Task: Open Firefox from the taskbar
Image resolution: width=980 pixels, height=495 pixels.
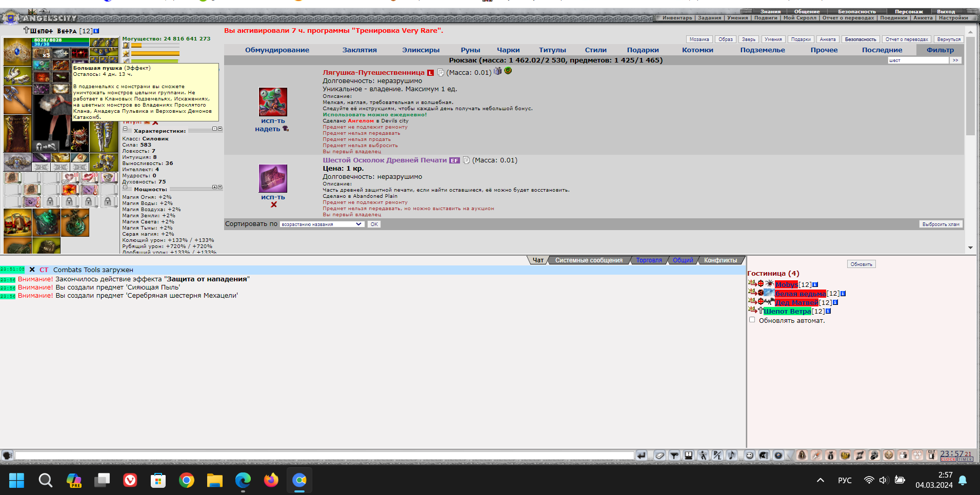Action: [x=271, y=480]
